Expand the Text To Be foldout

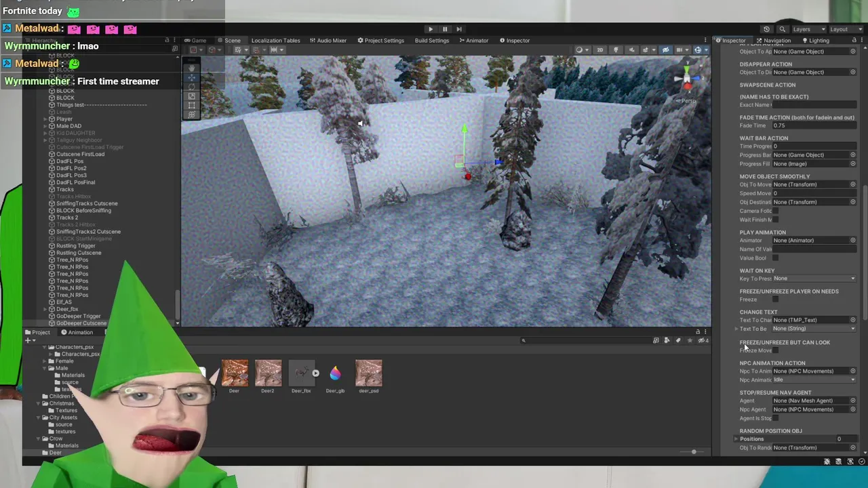736,329
